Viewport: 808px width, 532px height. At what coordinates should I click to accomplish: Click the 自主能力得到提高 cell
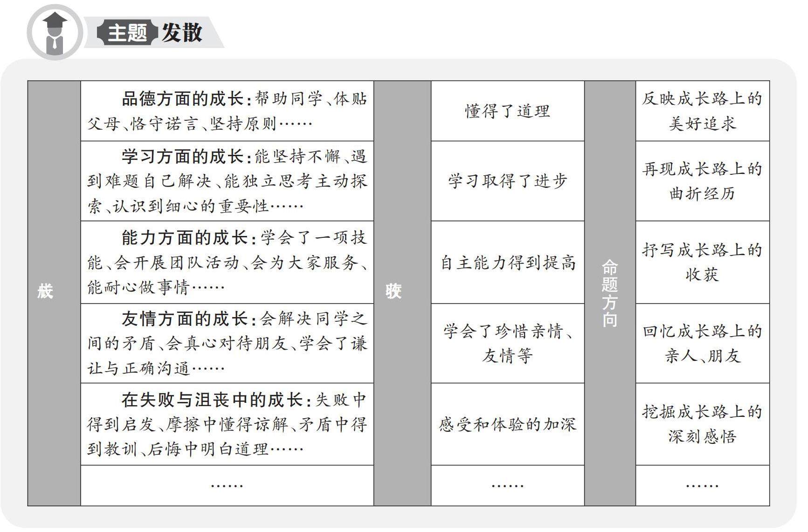pyautogui.click(x=508, y=263)
